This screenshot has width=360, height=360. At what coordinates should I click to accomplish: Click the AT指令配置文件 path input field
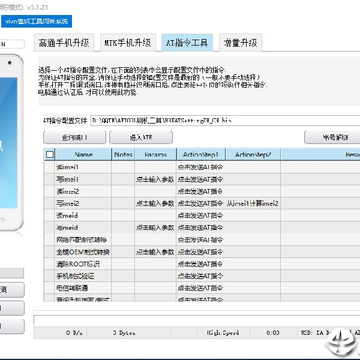tap(225, 120)
